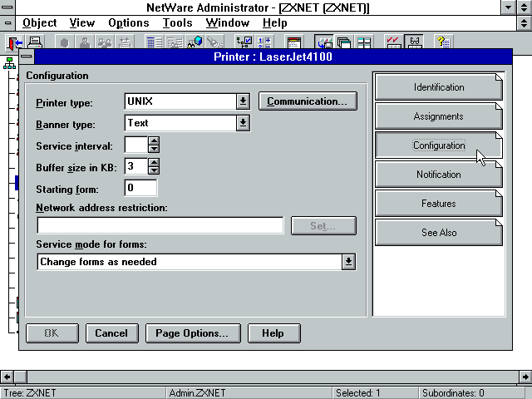Click the Service interval input field
The height and width of the screenshot is (399, 532).
[x=136, y=145]
